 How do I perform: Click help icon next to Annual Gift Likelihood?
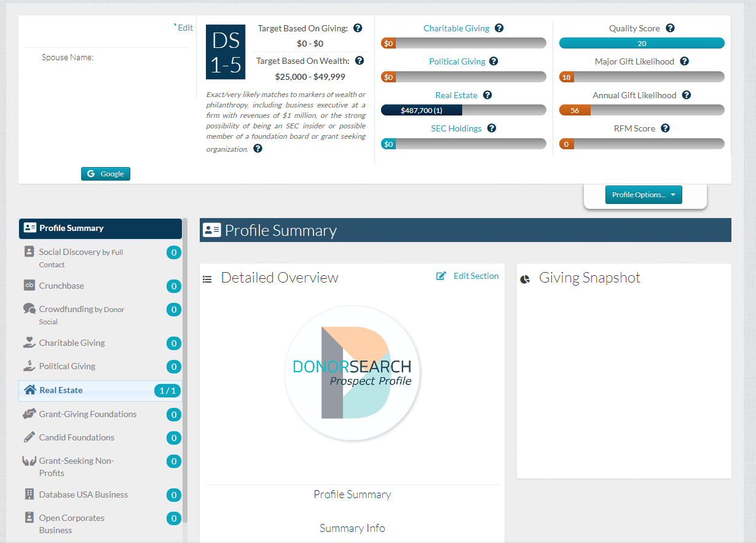click(687, 95)
